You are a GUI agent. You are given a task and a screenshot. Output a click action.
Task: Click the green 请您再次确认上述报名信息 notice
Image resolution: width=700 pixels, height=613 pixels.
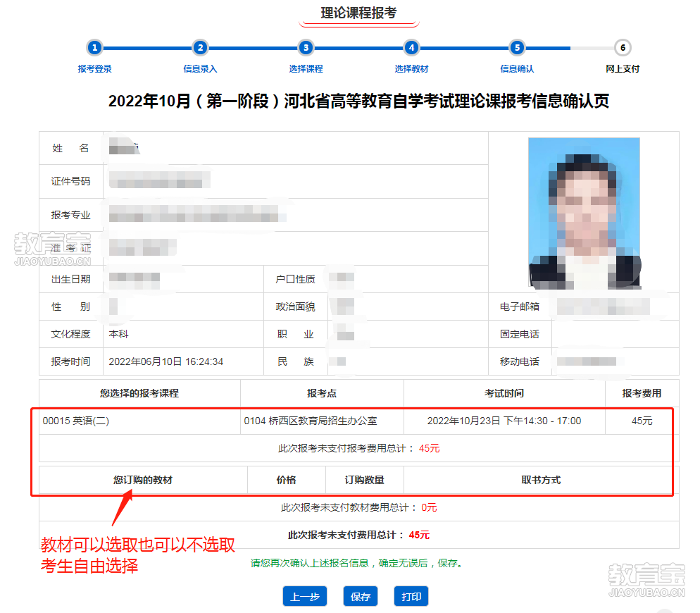(357, 563)
